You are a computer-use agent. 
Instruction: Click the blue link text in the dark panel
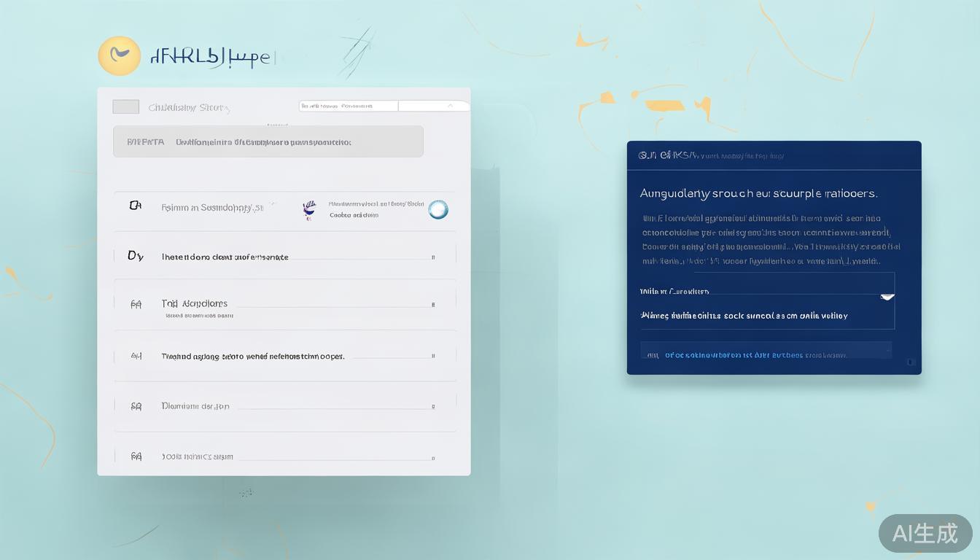pyautogui.click(x=733, y=355)
